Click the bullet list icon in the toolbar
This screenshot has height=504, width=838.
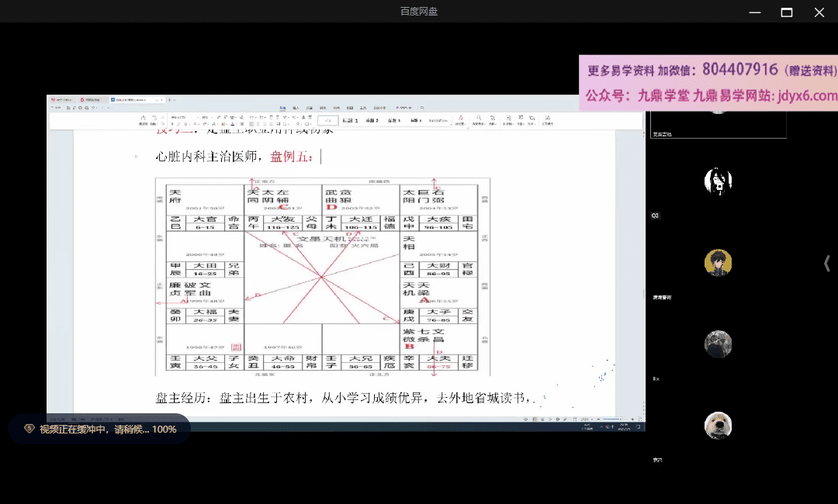tap(251, 118)
